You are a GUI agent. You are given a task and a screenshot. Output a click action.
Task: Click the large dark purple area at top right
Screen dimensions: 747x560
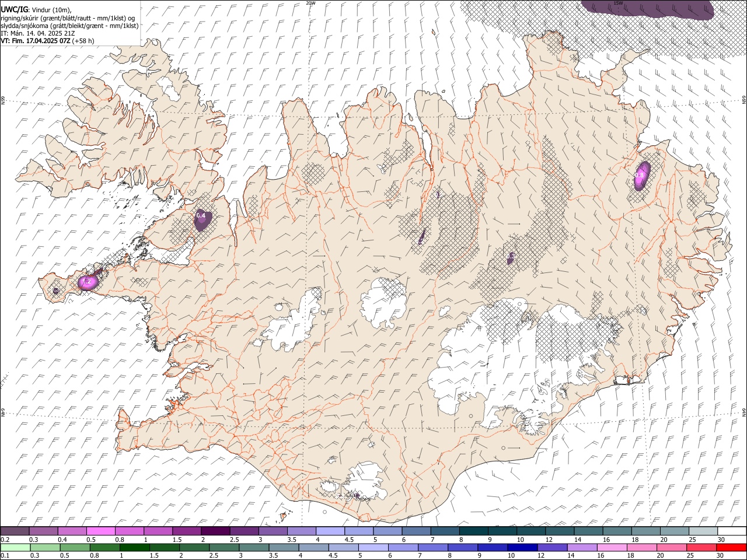point(648,10)
